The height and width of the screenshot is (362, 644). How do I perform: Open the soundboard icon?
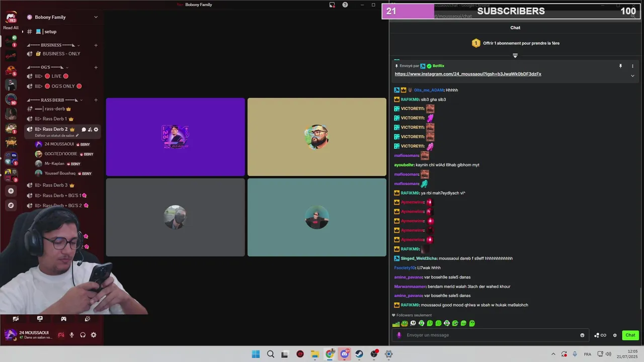point(88,319)
